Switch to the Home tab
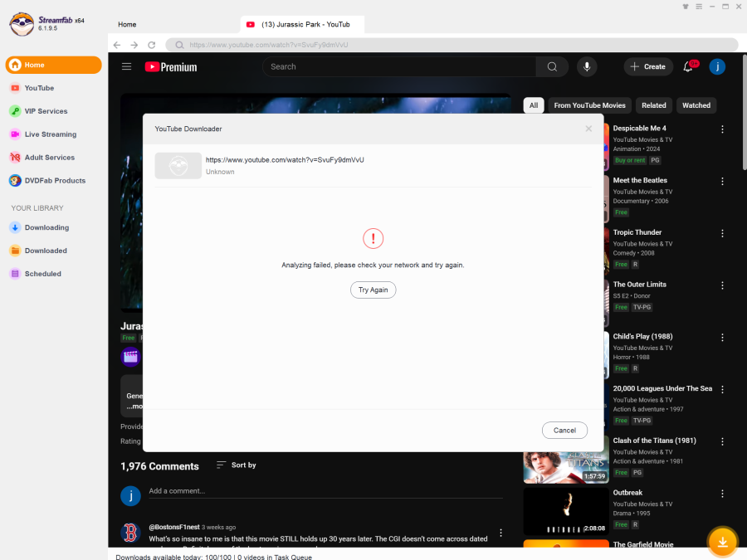The width and height of the screenshot is (747, 560). [127, 24]
